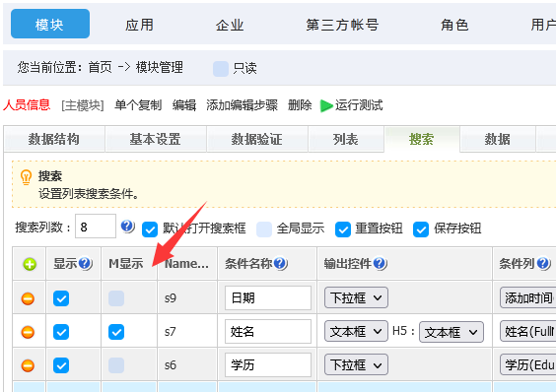Click the lightbulb tip icon
Screen dimensions: 556x392
click(27, 177)
